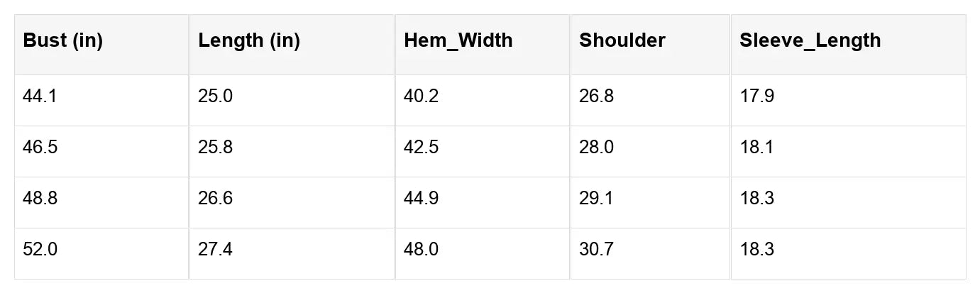The width and height of the screenshot is (980, 293).
Task: Select the 44.9 hem width value
Action: (421, 199)
